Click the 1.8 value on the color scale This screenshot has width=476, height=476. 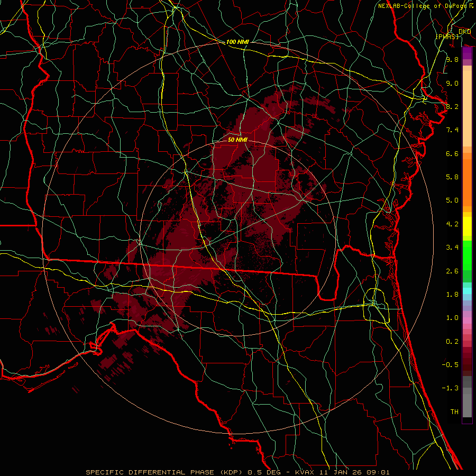pyautogui.click(x=452, y=295)
